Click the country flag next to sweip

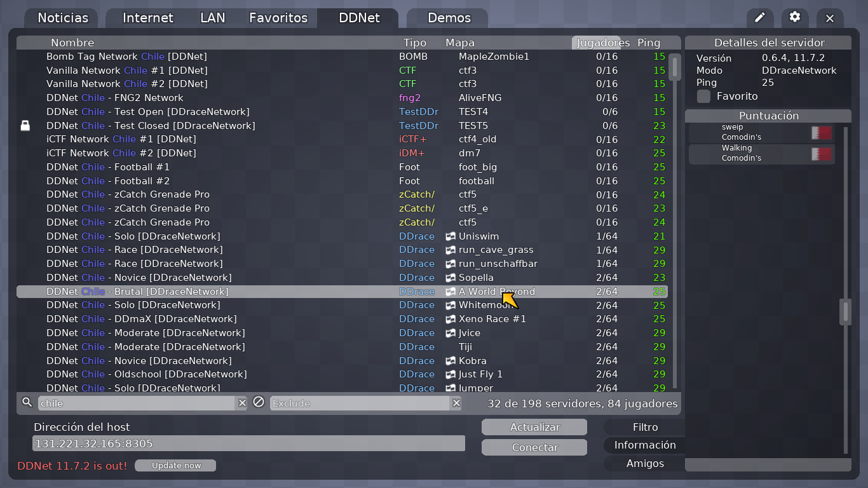[820, 132]
